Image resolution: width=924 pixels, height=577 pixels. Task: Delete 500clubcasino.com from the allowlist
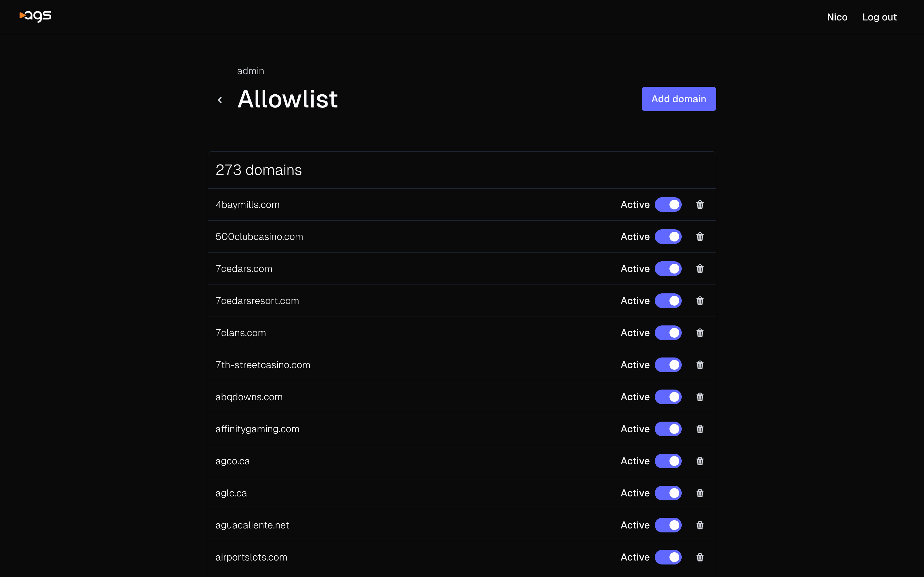(x=699, y=237)
